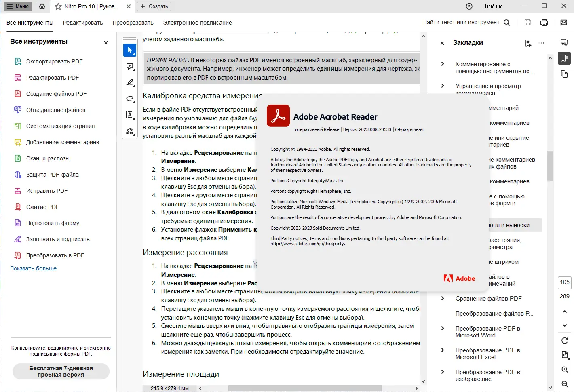
Task: Open the Fill and sign pen tool
Action: (130, 131)
